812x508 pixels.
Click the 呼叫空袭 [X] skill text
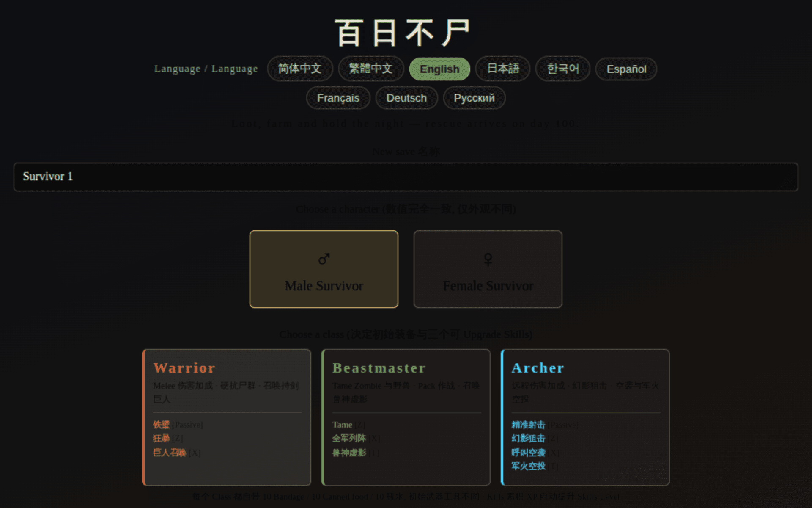(535, 453)
